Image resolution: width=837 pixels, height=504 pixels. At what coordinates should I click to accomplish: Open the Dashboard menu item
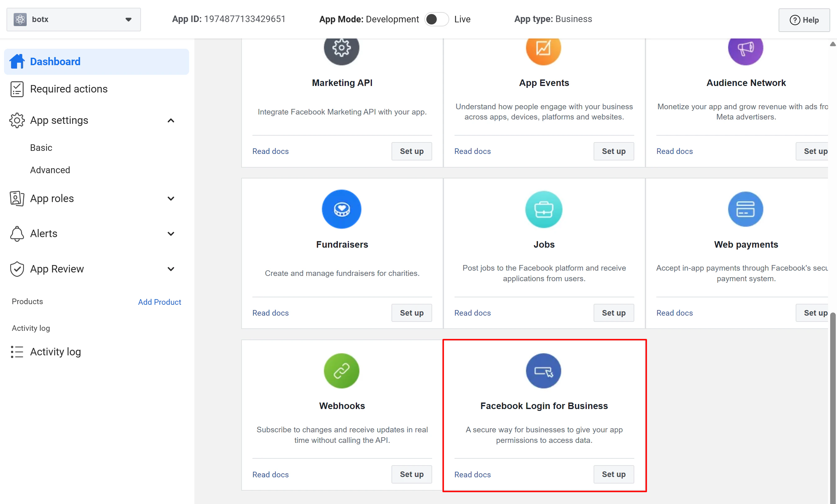(97, 61)
